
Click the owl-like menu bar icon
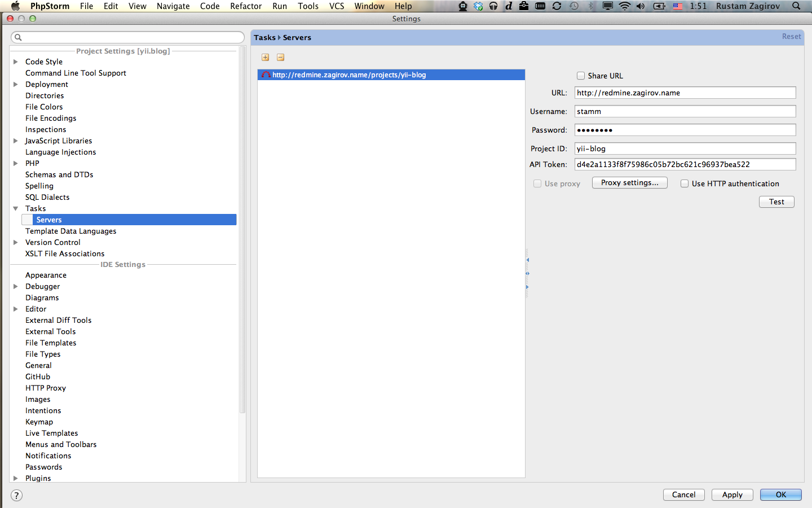(463, 6)
